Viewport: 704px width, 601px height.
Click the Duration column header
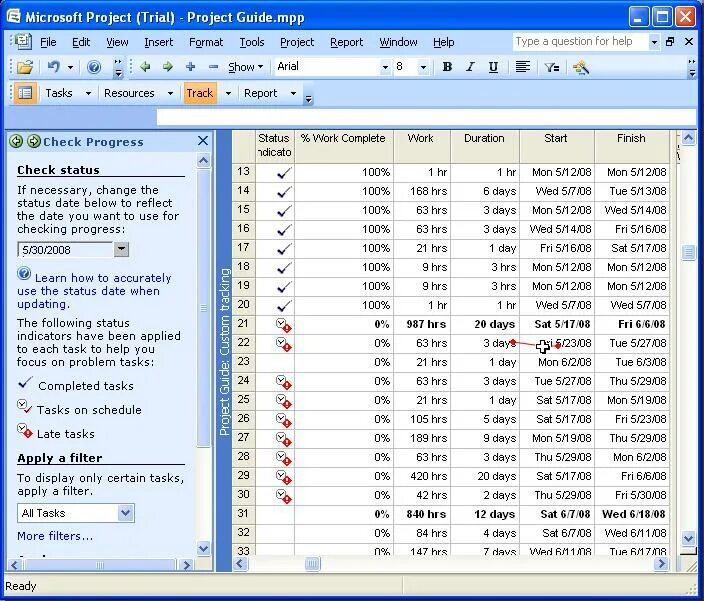coord(484,146)
